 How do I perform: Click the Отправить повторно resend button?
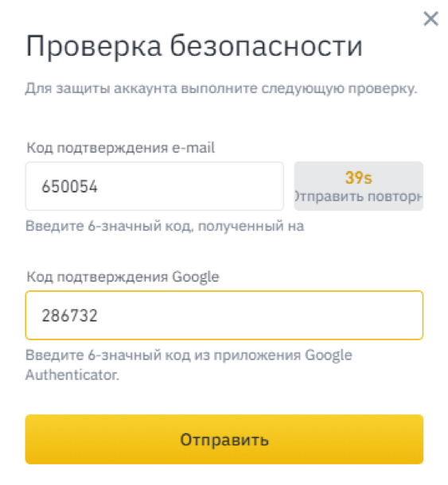359,186
